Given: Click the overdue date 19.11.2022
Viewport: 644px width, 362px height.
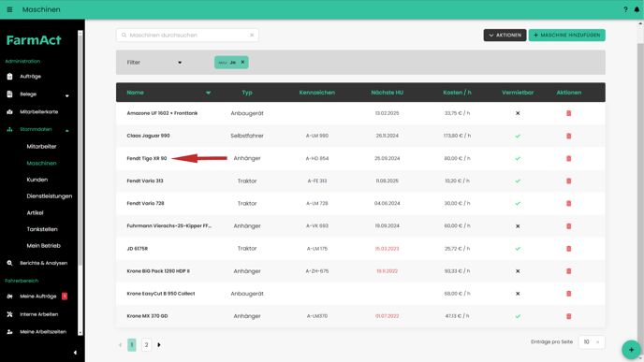Looking at the screenshot, I should pos(387,271).
